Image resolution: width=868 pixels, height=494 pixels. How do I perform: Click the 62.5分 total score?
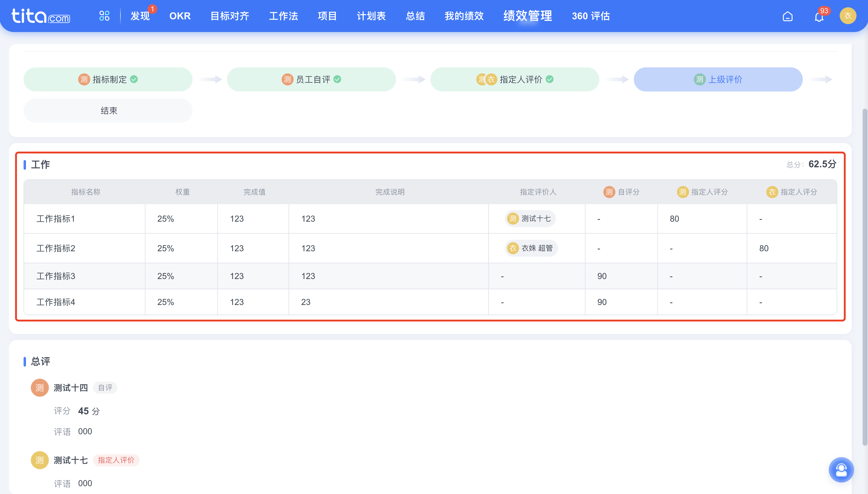click(x=822, y=164)
